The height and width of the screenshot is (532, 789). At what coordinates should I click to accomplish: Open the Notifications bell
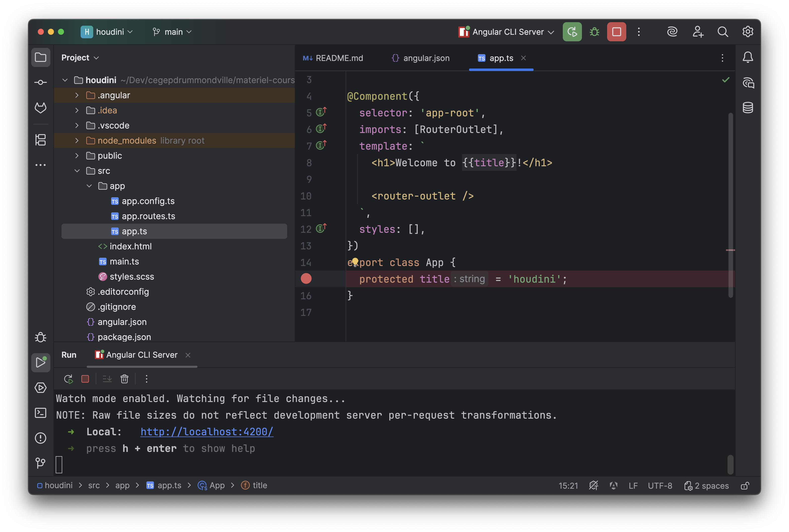click(748, 57)
